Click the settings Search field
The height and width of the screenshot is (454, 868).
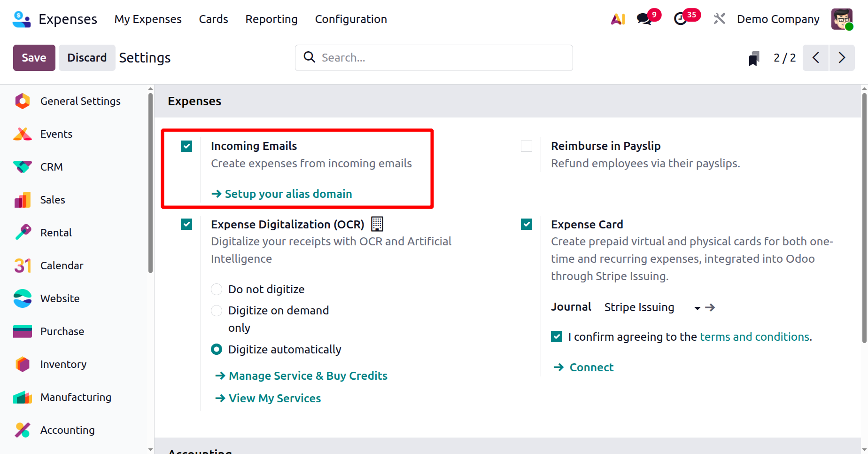[x=442, y=58]
